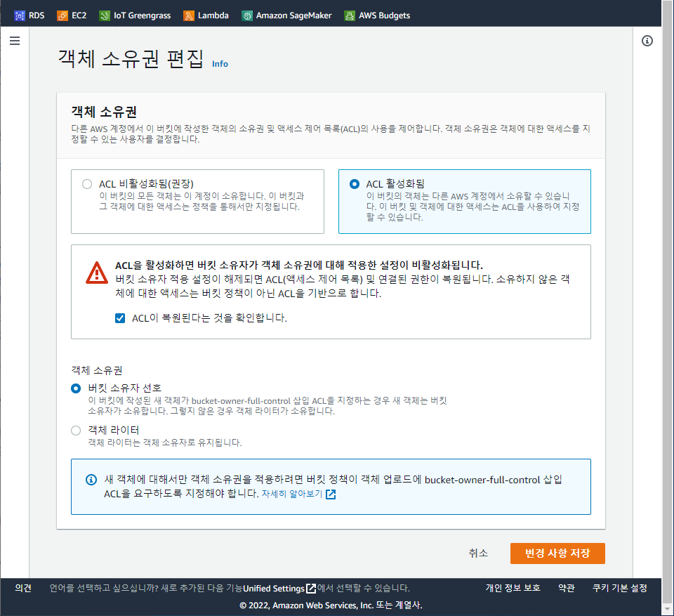Click the red warning triangle icon
Viewport: 674px width, 616px height.
click(x=97, y=273)
